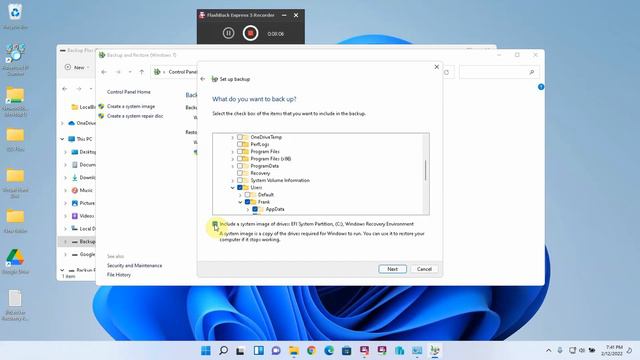Expand the Program Files (x86) tree node
Screen dimensions: 640x360
[233, 159]
